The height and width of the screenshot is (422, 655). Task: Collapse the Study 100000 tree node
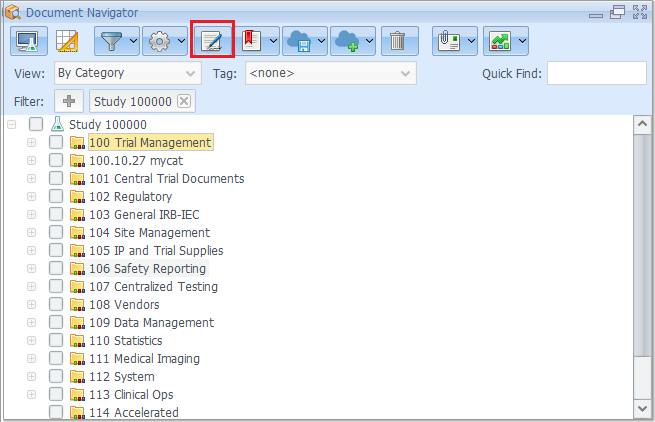12,125
